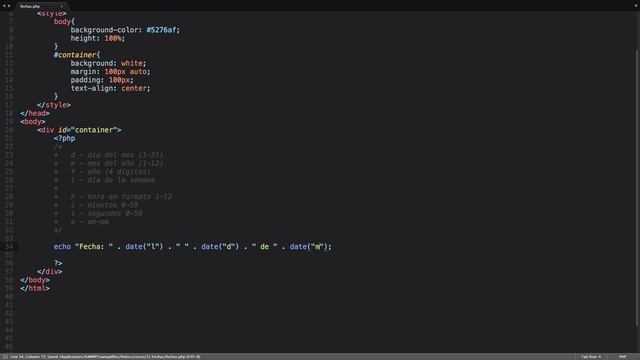
Task: Click the div id="container" line
Action: [79, 130]
